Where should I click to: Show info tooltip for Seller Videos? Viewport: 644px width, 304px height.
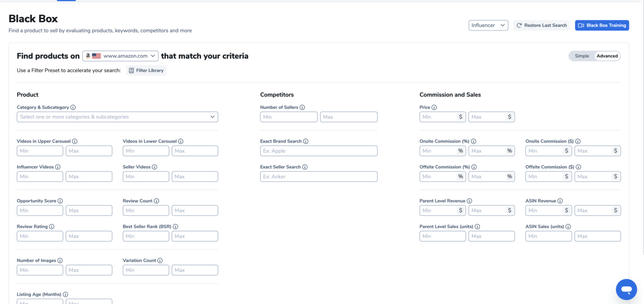point(155,167)
